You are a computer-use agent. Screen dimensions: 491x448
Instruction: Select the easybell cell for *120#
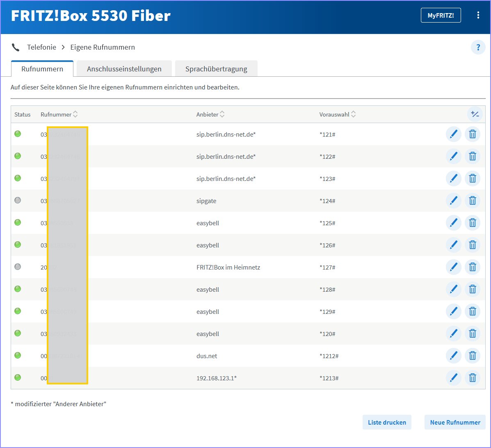coord(208,334)
